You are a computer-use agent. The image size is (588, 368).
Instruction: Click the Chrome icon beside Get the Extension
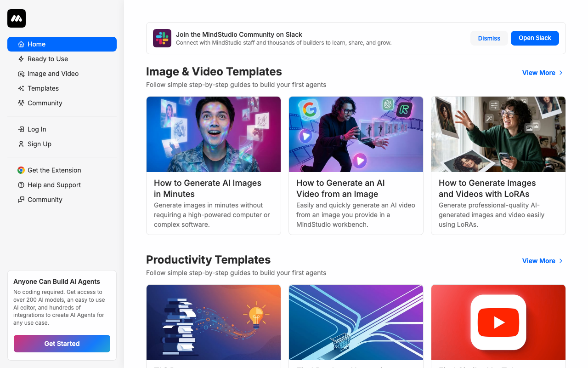pyautogui.click(x=21, y=170)
